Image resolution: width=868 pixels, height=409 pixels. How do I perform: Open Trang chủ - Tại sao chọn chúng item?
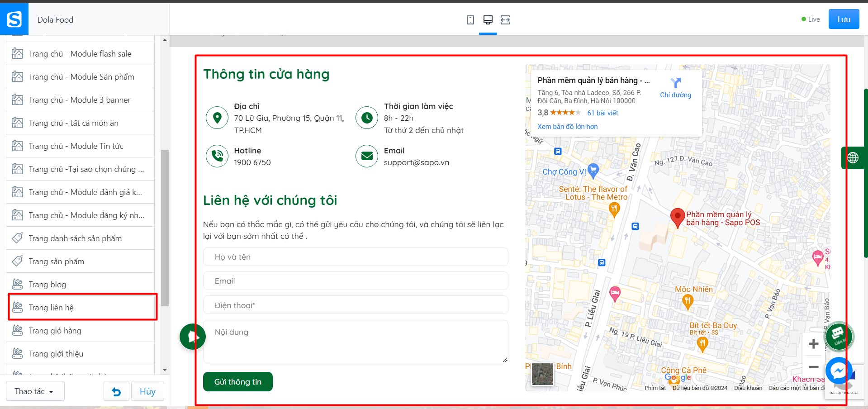[81, 169]
